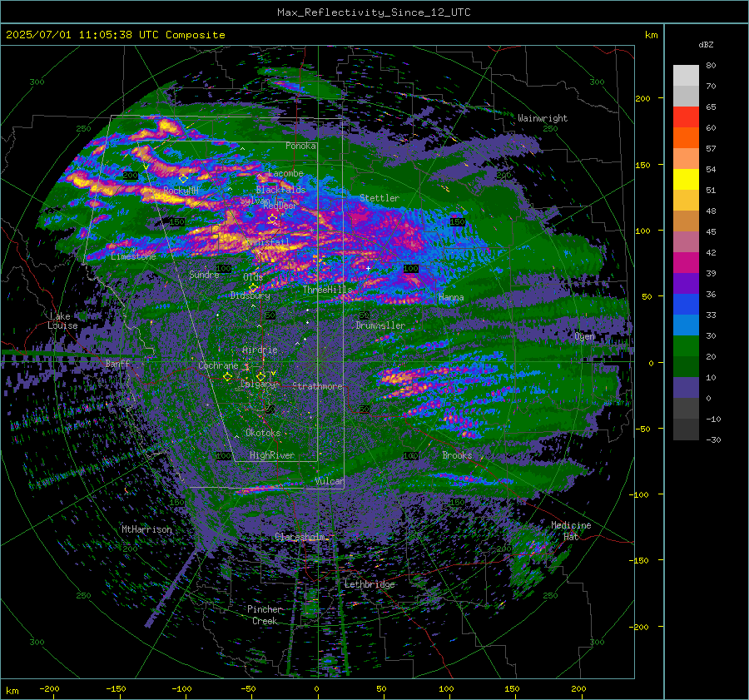Click the Vulcan city label

[x=329, y=481]
